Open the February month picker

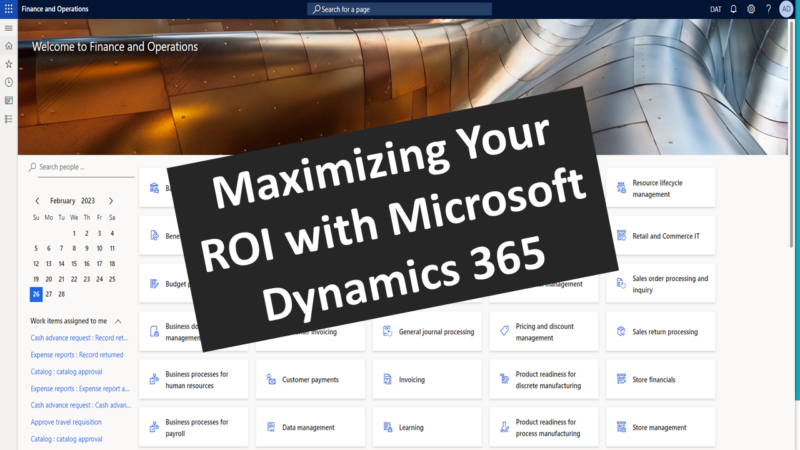pos(63,201)
